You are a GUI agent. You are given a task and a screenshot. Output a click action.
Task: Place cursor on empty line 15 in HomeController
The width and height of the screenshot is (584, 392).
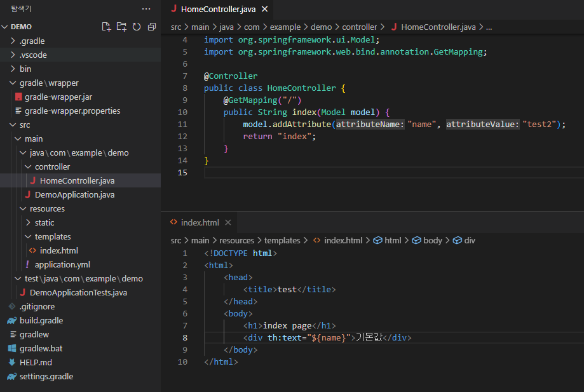(394, 172)
